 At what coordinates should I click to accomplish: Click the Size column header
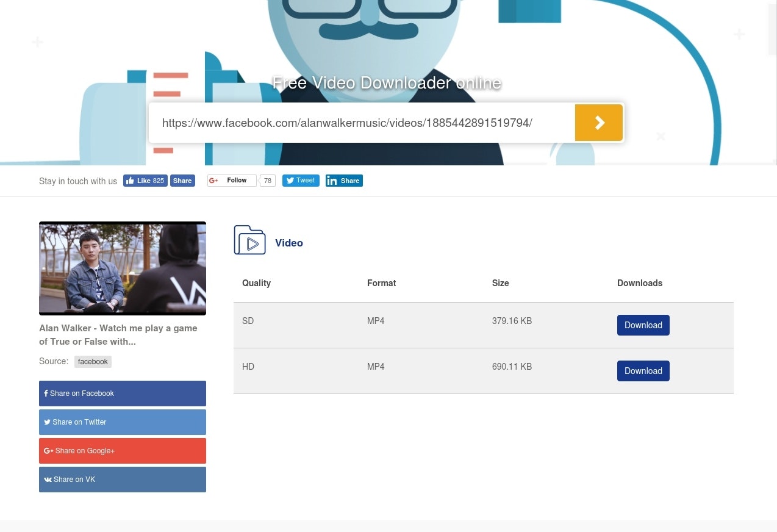[x=500, y=283]
